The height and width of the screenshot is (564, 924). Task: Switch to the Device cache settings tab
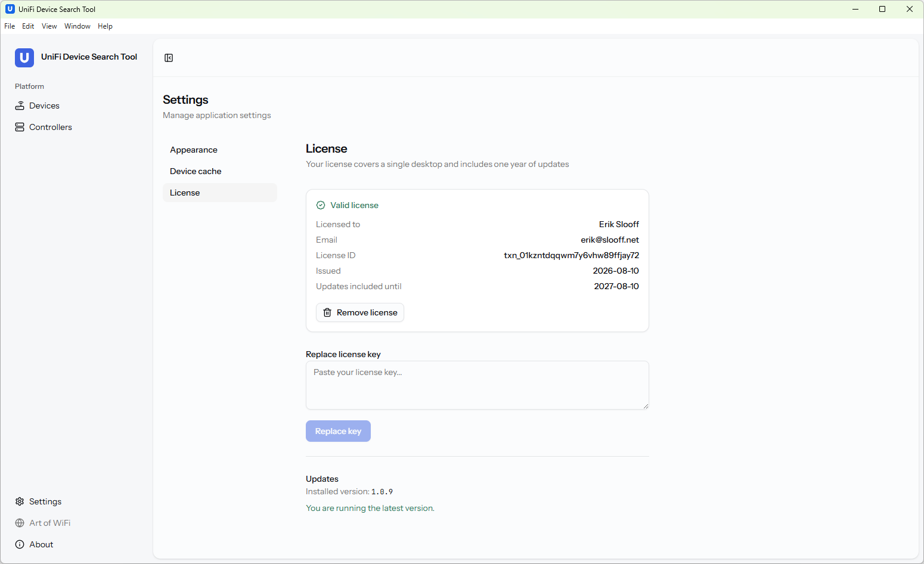coord(220,171)
